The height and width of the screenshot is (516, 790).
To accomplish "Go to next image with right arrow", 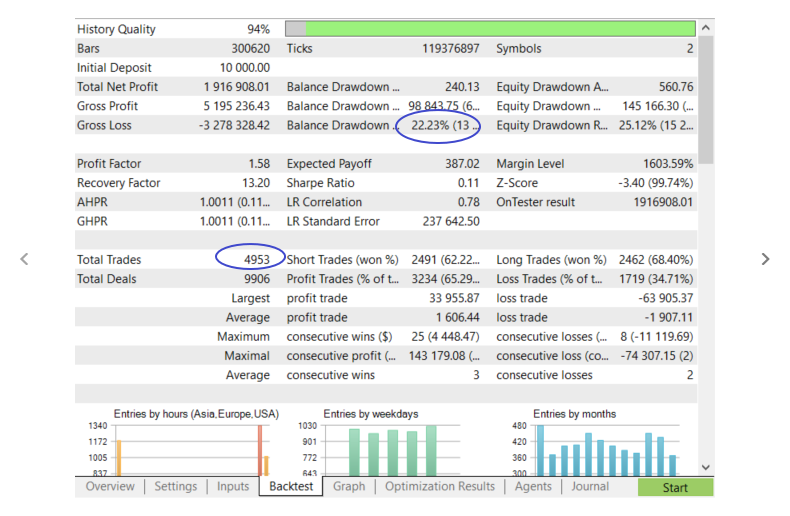I will tap(765, 259).
